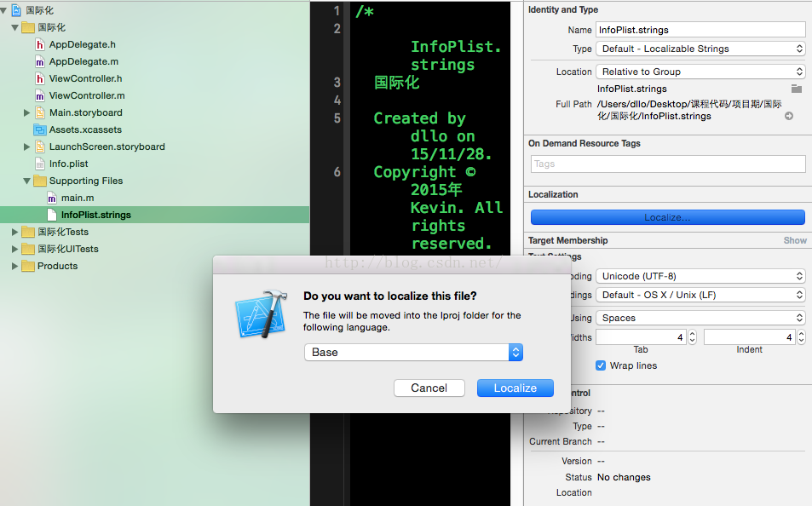Screen dimensions: 812x506
Task: Click the main.m file icon
Action: [x=52, y=198]
